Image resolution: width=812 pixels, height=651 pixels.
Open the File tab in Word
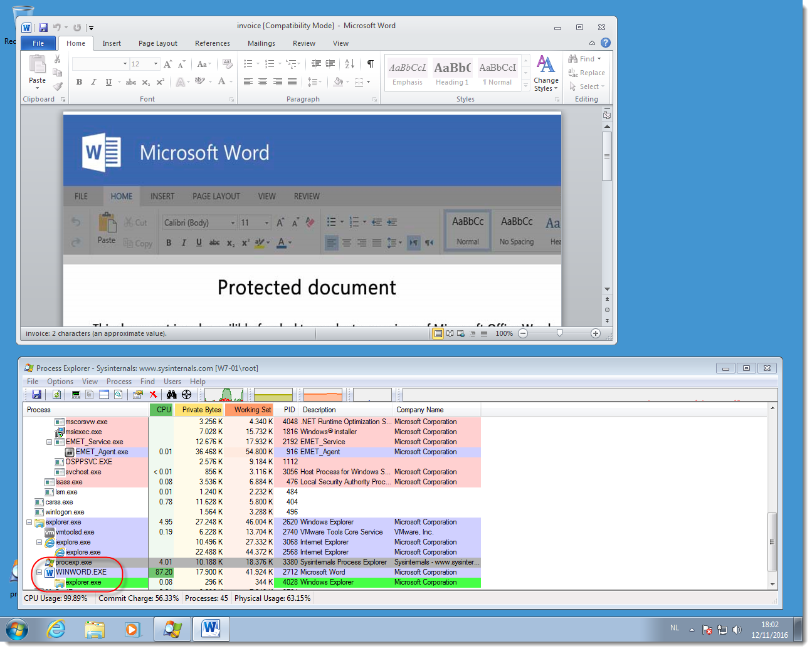point(38,43)
